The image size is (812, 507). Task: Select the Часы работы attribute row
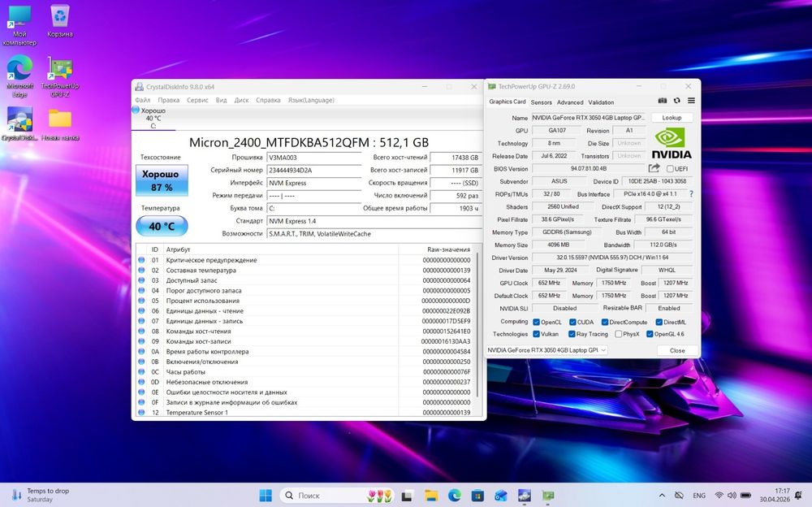(x=305, y=371)
